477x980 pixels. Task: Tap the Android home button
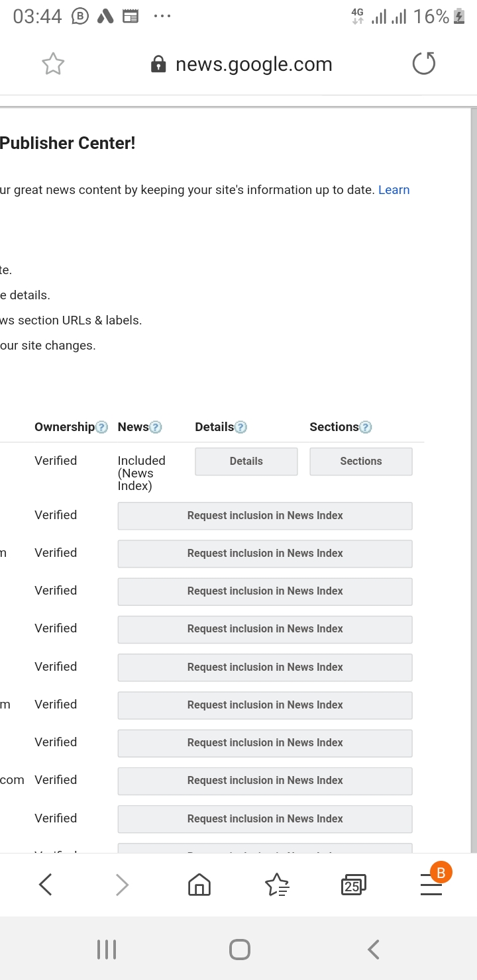[x=239, y=950]
